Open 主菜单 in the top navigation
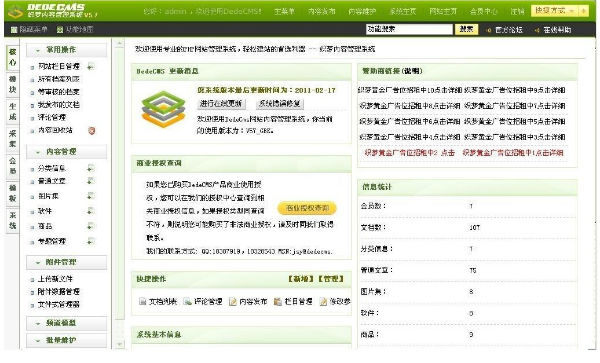 (x=284, y=11)
